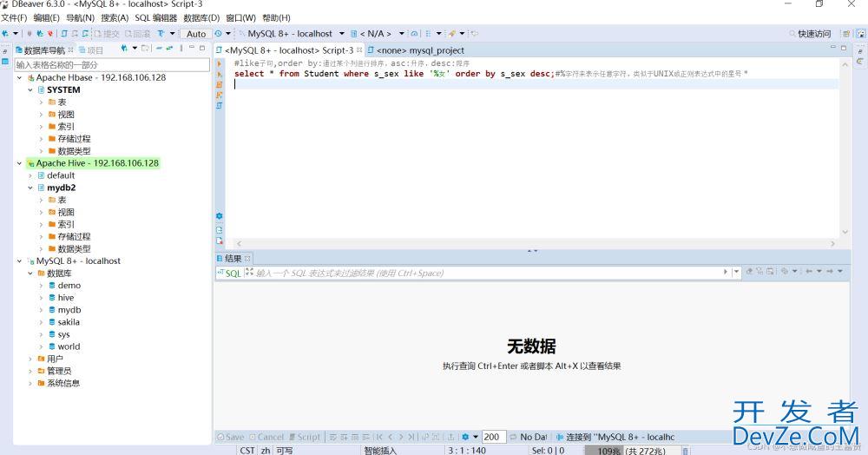Click the editor horizontal scrollbar
Screen dimensions: 868x455
click(535, 243)
